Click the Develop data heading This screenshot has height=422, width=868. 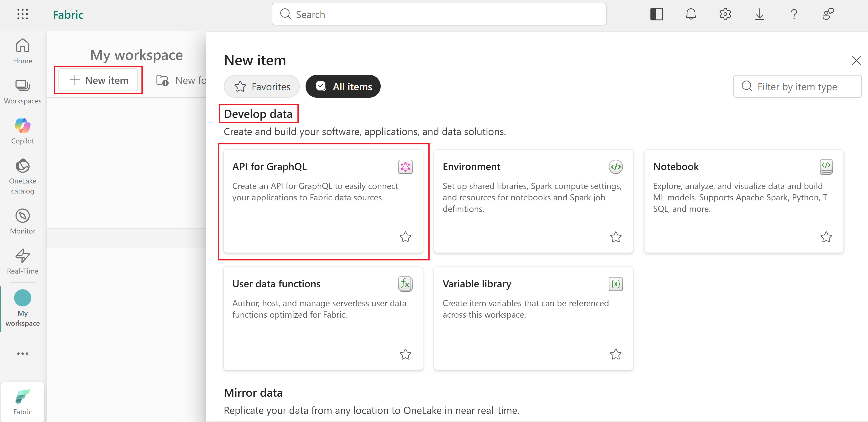258,114
